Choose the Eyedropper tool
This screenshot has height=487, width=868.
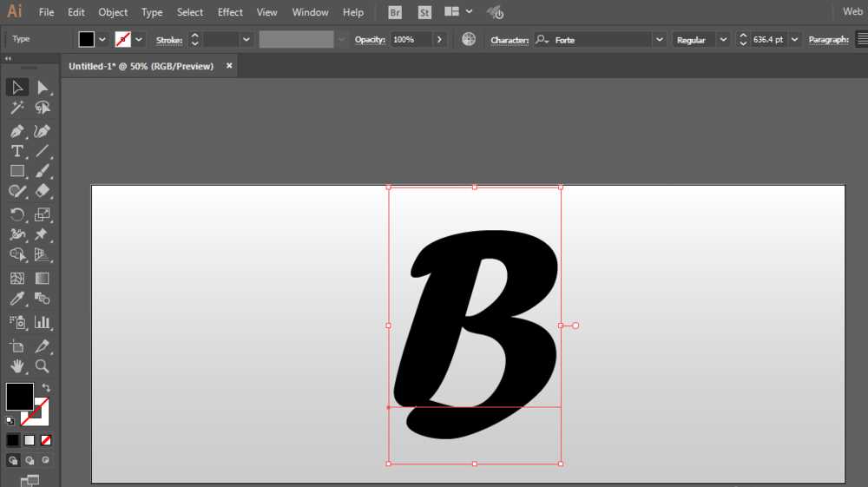pyautogui.click(x=16, y=299)
